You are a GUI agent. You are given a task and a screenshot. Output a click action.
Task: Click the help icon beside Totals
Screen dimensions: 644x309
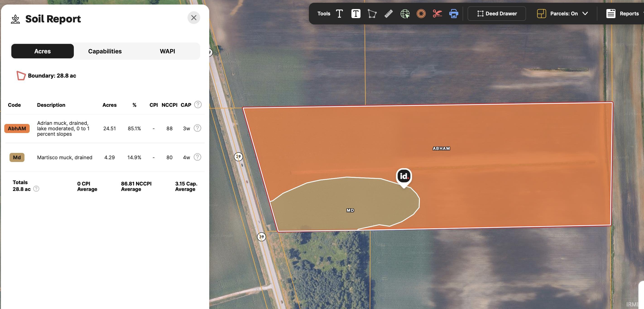click(x=36, y=189)
